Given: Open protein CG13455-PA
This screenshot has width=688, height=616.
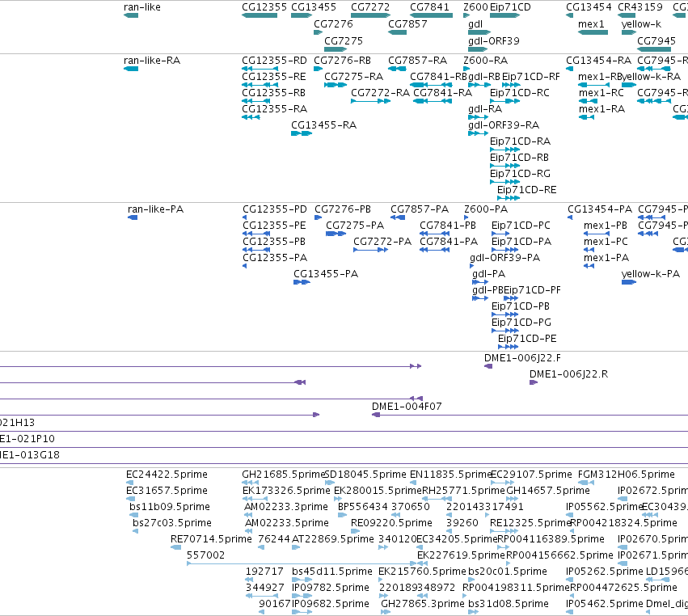Looking at the screenshot, I should 326,274.
